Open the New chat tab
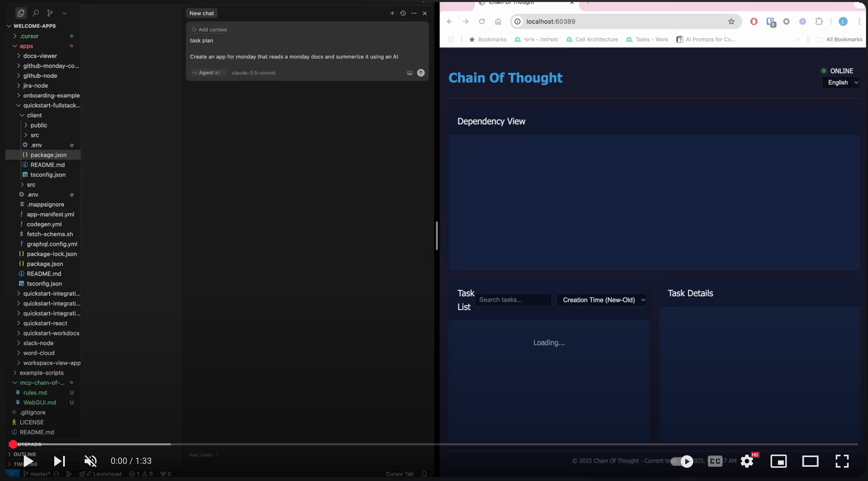This screenshot has width=868, height=481. 201,13
